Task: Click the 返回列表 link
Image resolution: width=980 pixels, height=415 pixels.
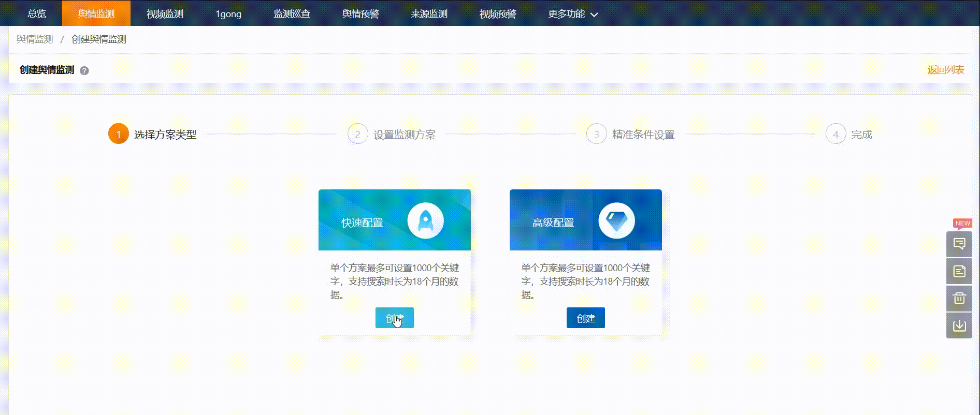Action: [x=946, y=70]
